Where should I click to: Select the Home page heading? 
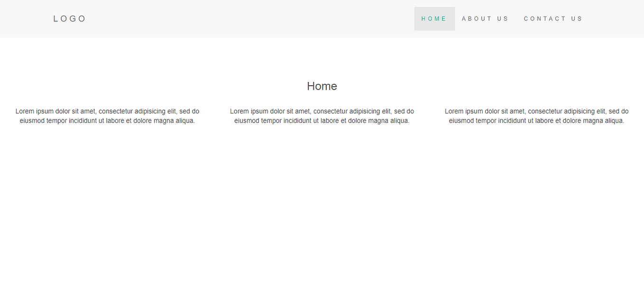point(322,86)
